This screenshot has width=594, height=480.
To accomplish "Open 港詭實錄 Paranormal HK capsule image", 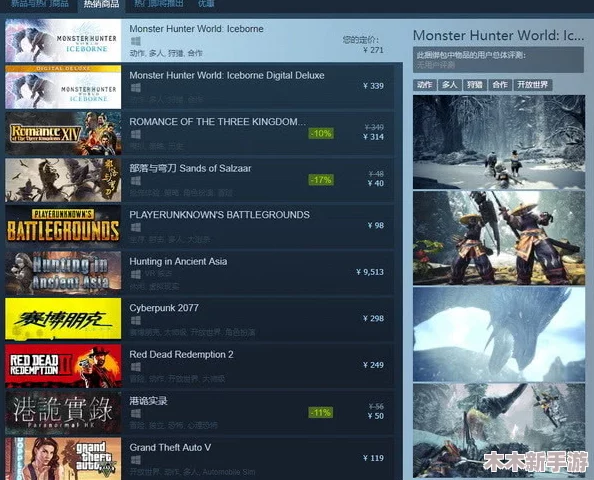I will coord(63,413).
